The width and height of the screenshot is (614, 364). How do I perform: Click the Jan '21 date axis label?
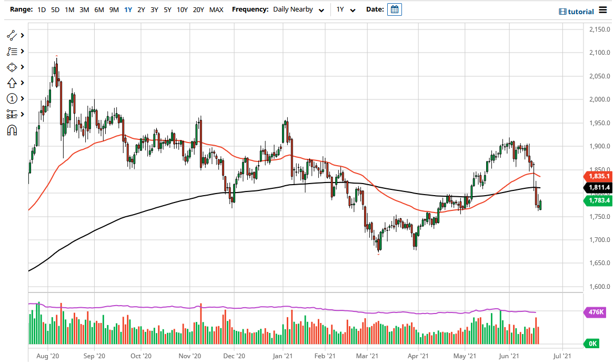283,356
